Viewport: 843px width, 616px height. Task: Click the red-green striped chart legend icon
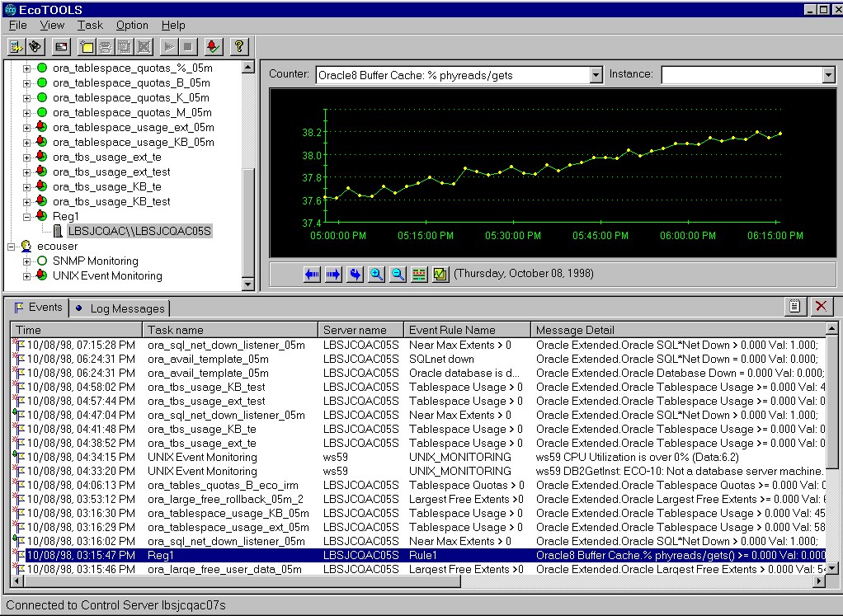tap(419, 275)
